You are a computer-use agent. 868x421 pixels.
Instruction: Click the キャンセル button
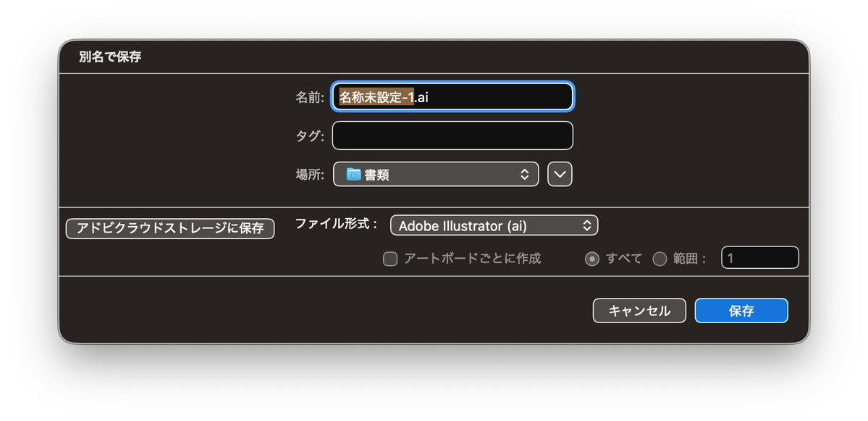[x=639, y=311]
